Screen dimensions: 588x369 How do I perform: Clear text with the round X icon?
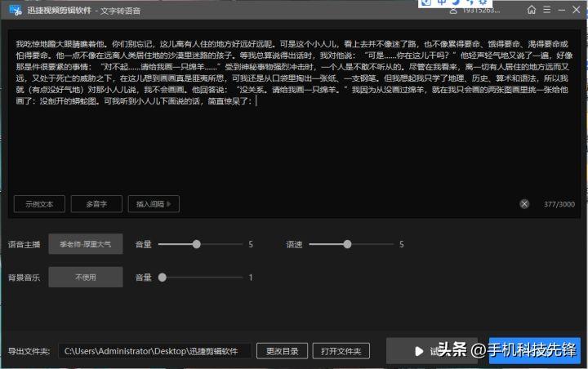tap(524, 204)
